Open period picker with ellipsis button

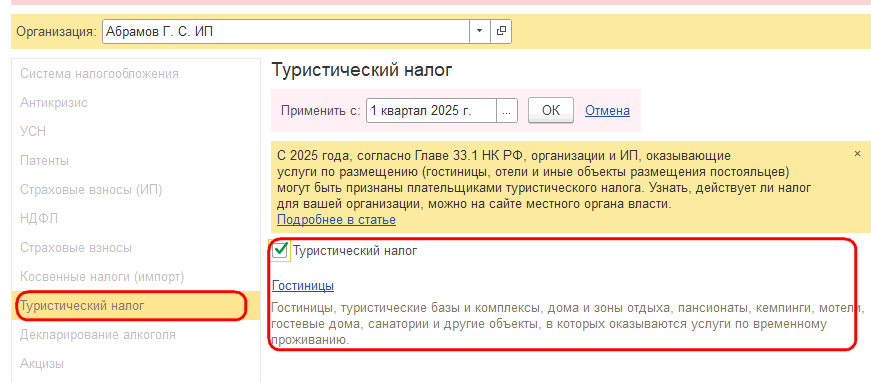pyautogui.click(x=507, y=110)
